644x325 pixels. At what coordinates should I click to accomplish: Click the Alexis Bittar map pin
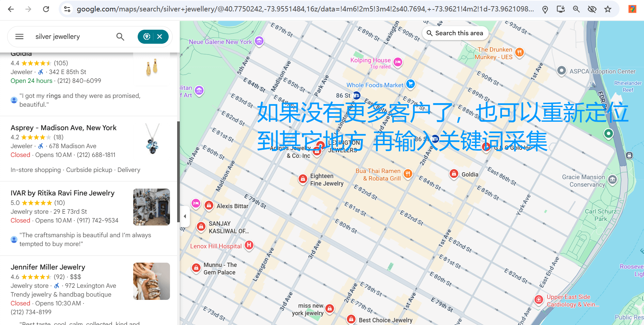pyautogui.click(x=209, y=205)
